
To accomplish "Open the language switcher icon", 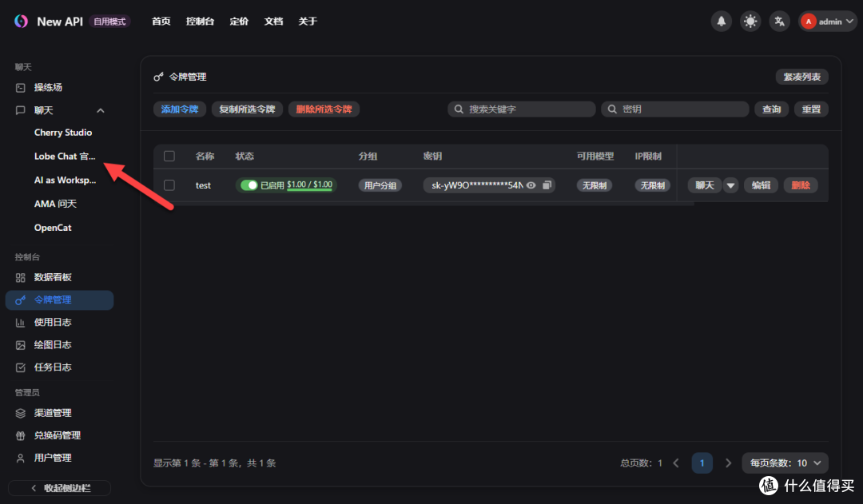I will click(x=779, y=22).
